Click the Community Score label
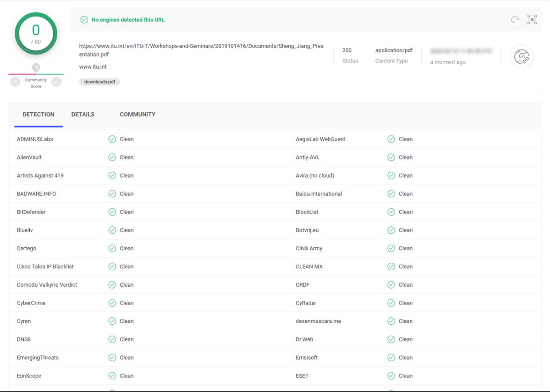This screenshot has width=550, height=392. [36, 83]
